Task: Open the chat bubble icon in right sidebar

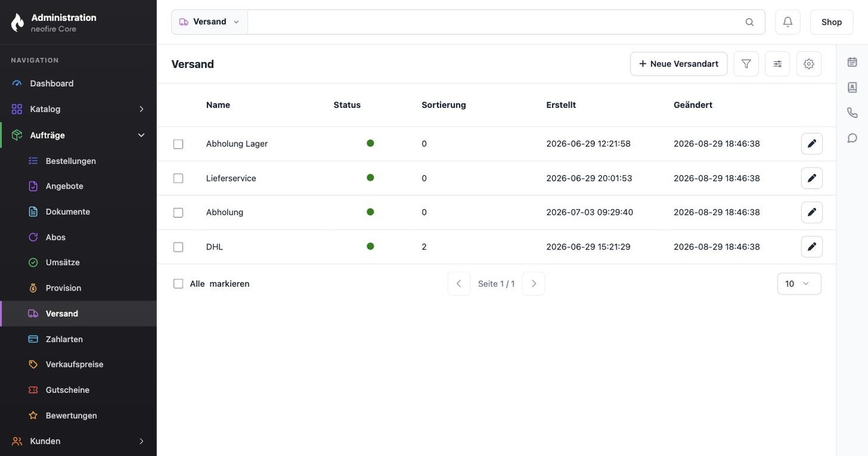Action: point(852,138)
